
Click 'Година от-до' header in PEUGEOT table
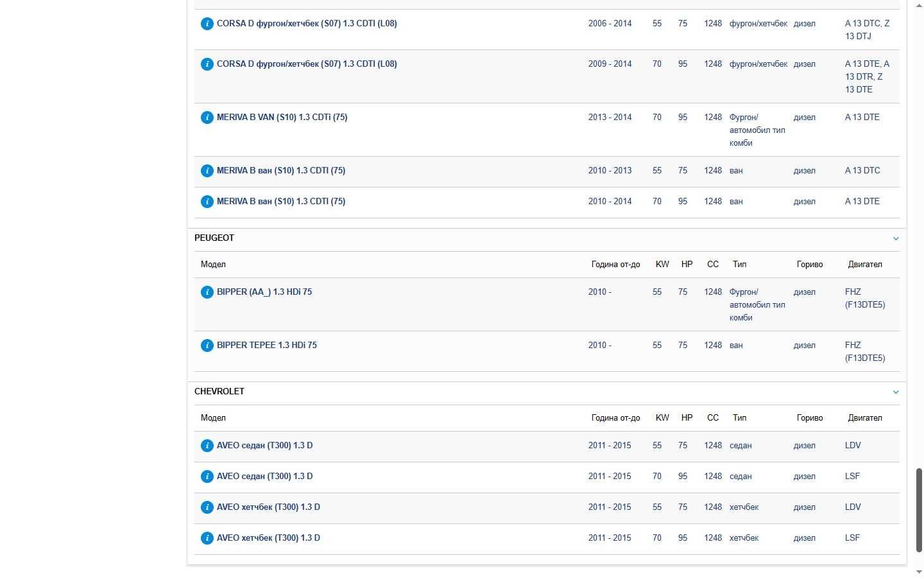click(616, 264)
